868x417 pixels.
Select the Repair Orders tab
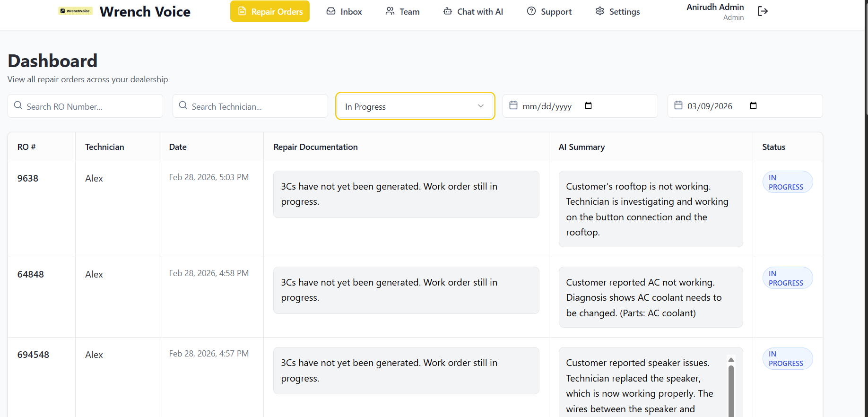(x=270, y=11)
